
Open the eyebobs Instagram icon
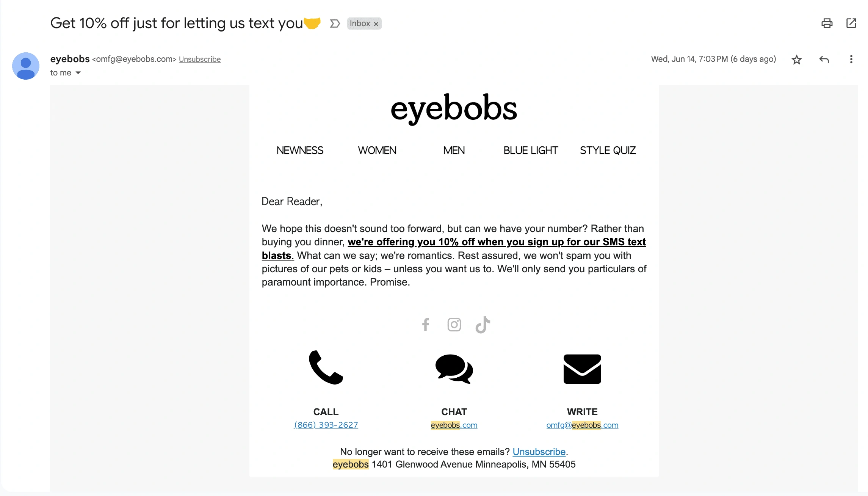454,325
